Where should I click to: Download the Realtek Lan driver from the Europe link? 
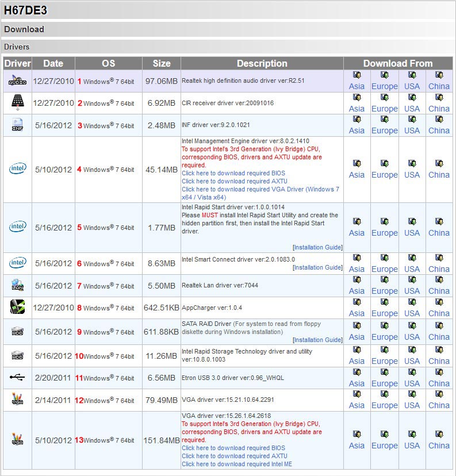pyautogui.click(x=384, y=291)
